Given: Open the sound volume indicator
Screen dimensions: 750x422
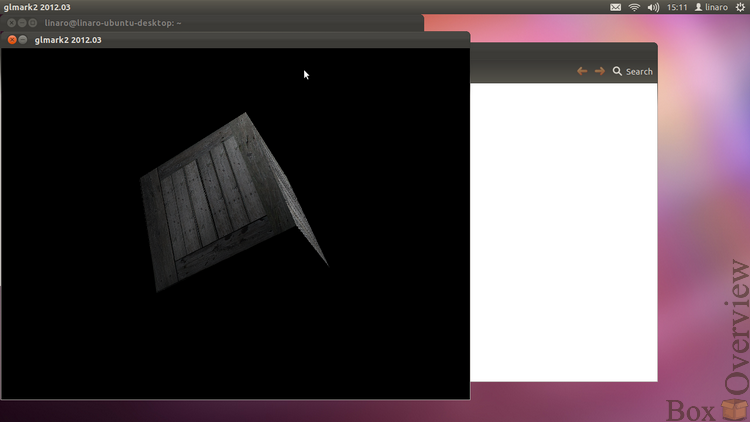Looking at the screenshot, I should click(x=653, y=7).
